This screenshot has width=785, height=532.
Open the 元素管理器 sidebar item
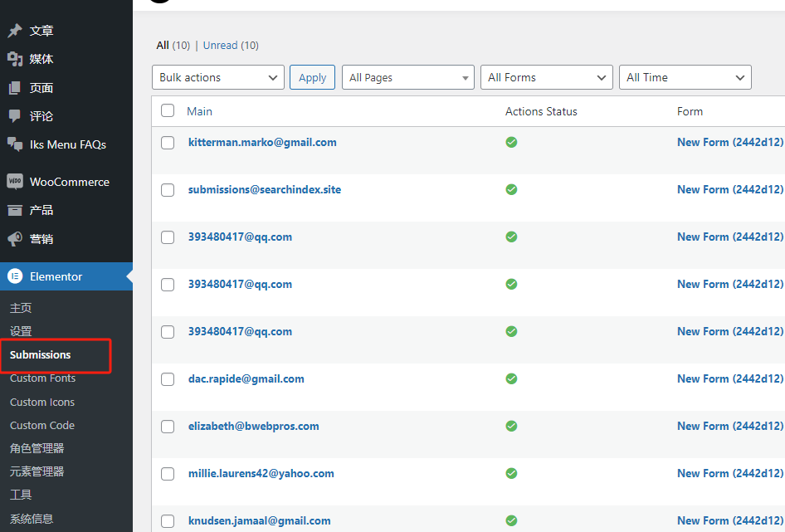tap(37, 471)
